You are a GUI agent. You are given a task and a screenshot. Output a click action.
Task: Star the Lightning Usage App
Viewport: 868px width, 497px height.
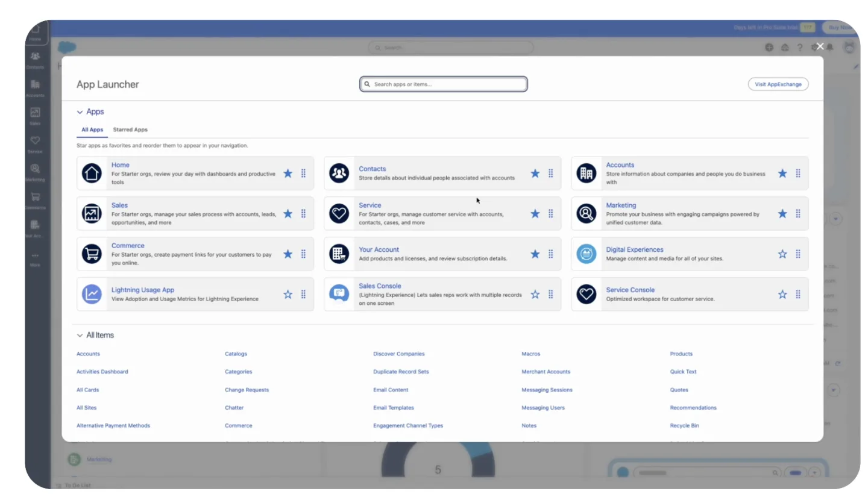tap(288, 294)
